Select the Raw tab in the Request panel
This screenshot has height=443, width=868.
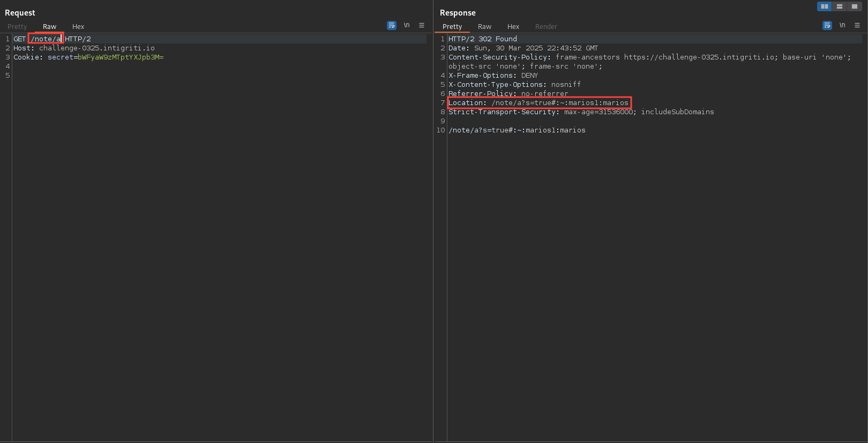pyautogui.click(x=49, y=27)
